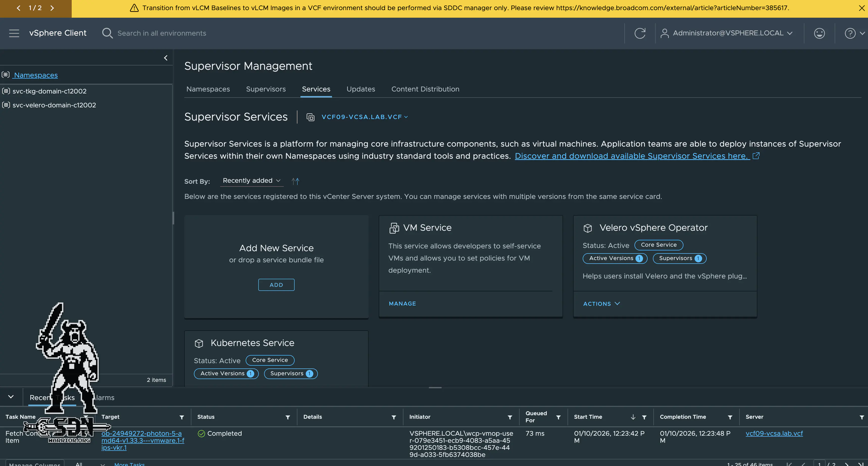Click the search in all environments field

pyautogui.click(x=162, y=33)
